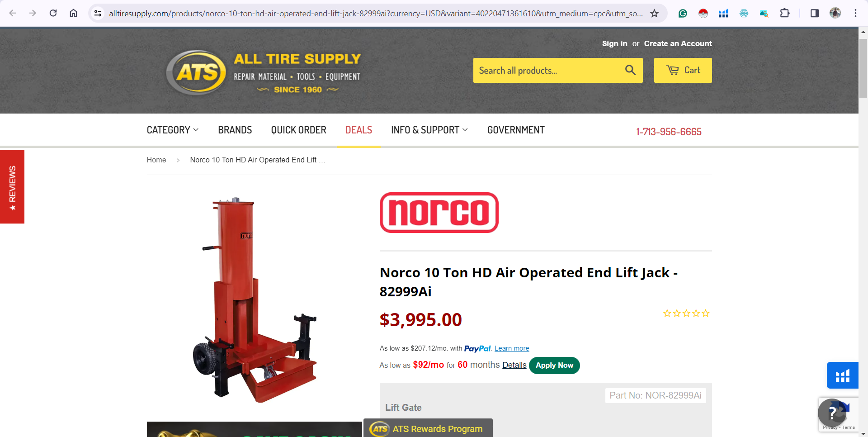Open the red Reviews side tab
This screenshot has width=868, height=437.
click(x=12, y=187)
